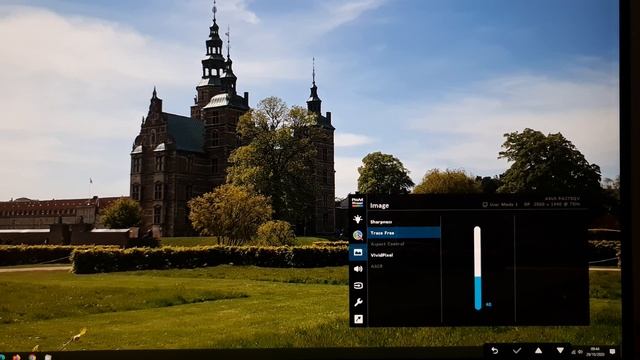640x360 pixels.
Task: Open the System Setup wrench icon
Action: [x=358, y=302]
